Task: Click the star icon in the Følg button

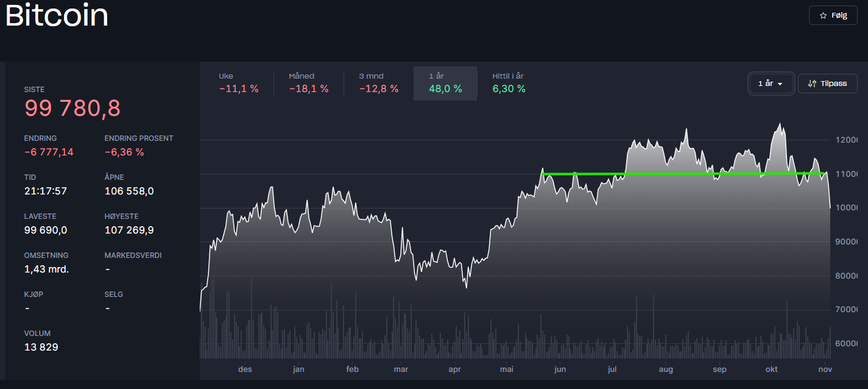Action: 823,15
